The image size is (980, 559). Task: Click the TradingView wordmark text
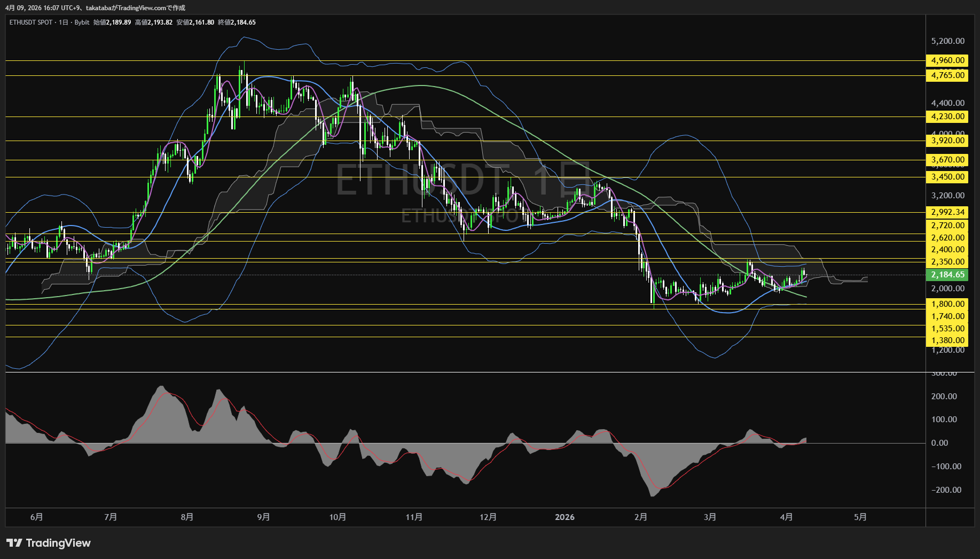[58, 543]
